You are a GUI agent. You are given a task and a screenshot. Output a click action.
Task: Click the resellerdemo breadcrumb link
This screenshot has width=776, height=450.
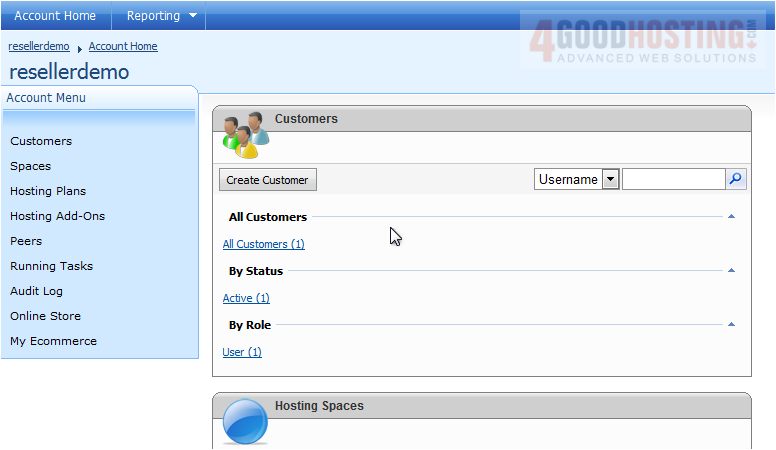coord(39,46)
